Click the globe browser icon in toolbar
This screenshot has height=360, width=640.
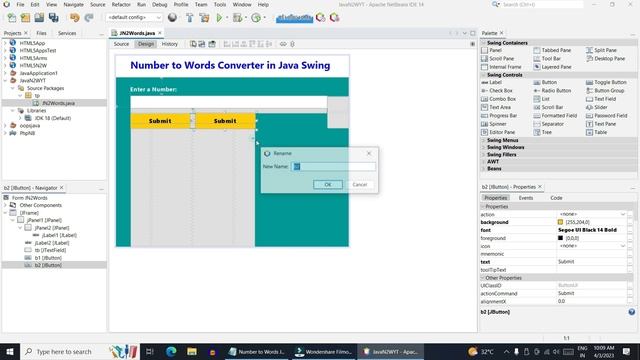(172, 18)
